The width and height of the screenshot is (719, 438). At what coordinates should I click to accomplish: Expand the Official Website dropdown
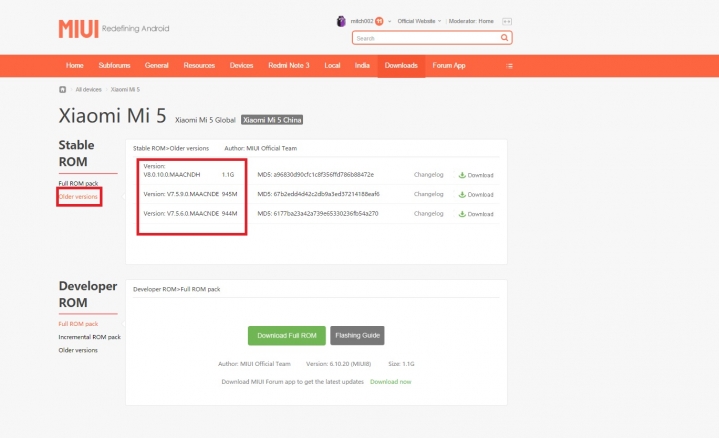point(419,21)
